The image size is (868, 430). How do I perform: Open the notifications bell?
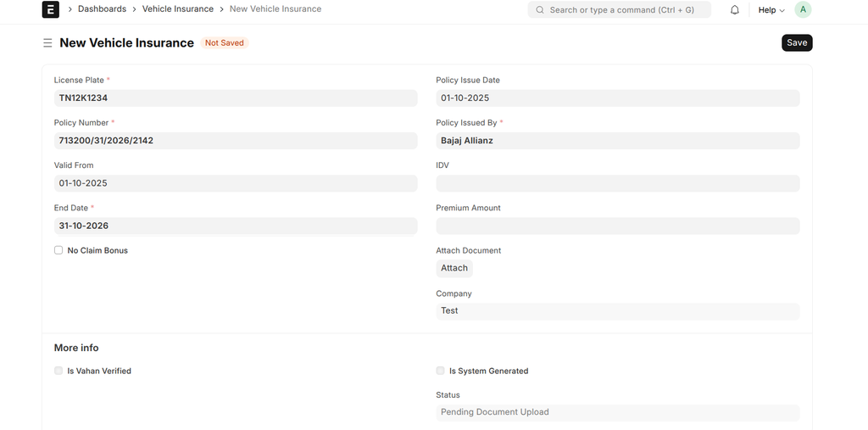pos(735,10)
